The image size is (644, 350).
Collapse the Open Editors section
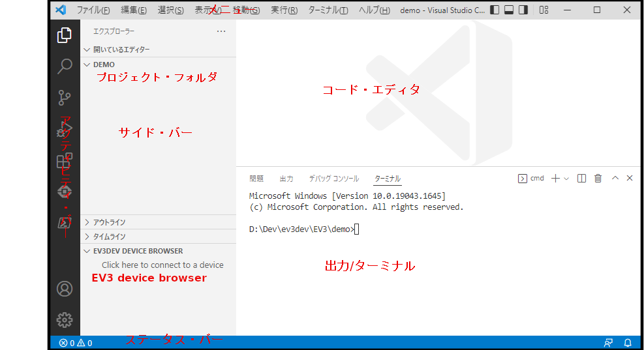[x=159, y=50]
